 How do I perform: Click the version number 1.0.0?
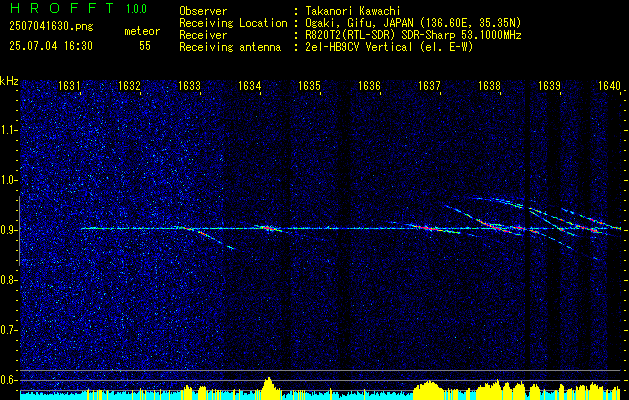coord(136,9)
